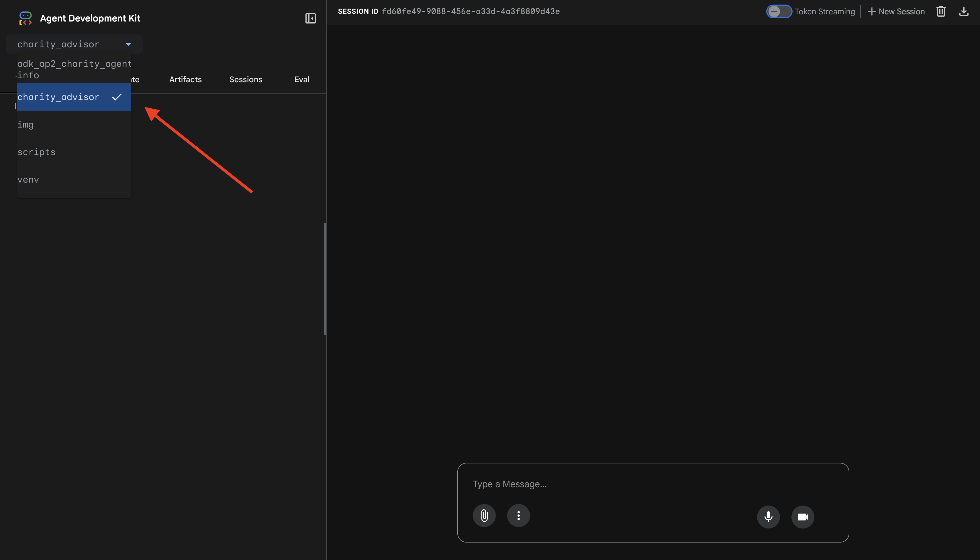
Task: Go to the Eval tab
Action: [x=302, y=79]
